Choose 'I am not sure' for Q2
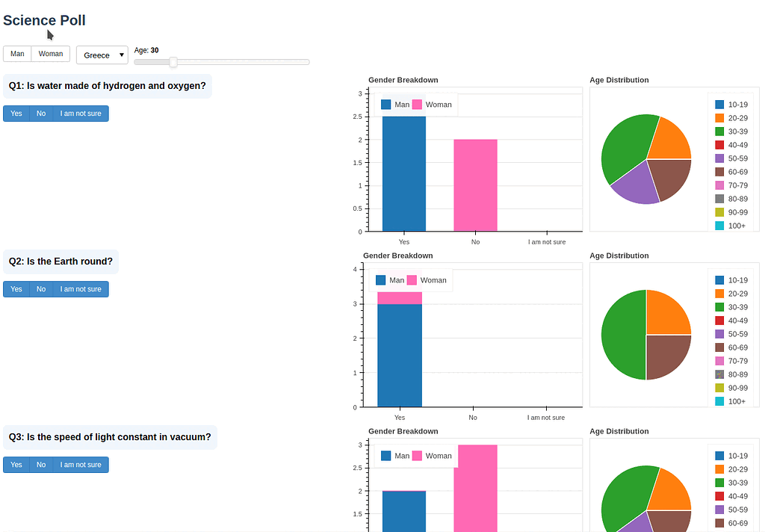The width and height of the screenshot is (765, 532). (81, 288)
